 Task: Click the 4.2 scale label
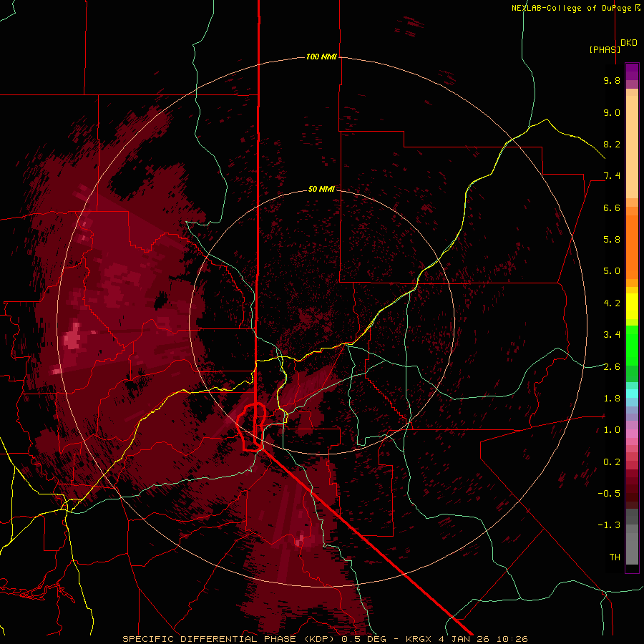(612, 303)
